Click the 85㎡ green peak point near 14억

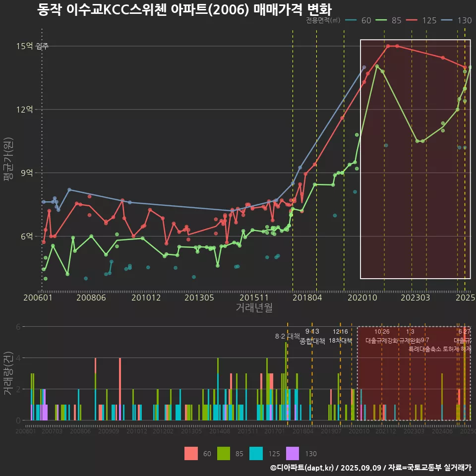pyautogui.click(x=377, y=66)
